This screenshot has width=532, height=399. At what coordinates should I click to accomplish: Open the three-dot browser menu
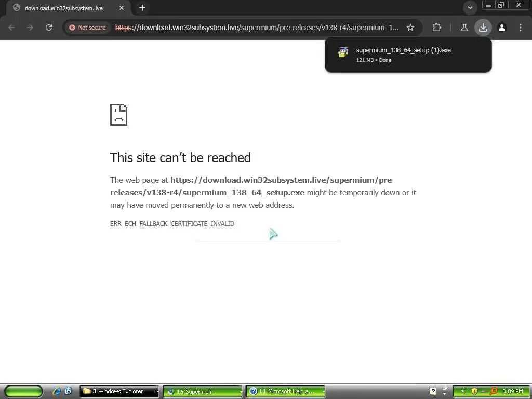coord(521,28)
